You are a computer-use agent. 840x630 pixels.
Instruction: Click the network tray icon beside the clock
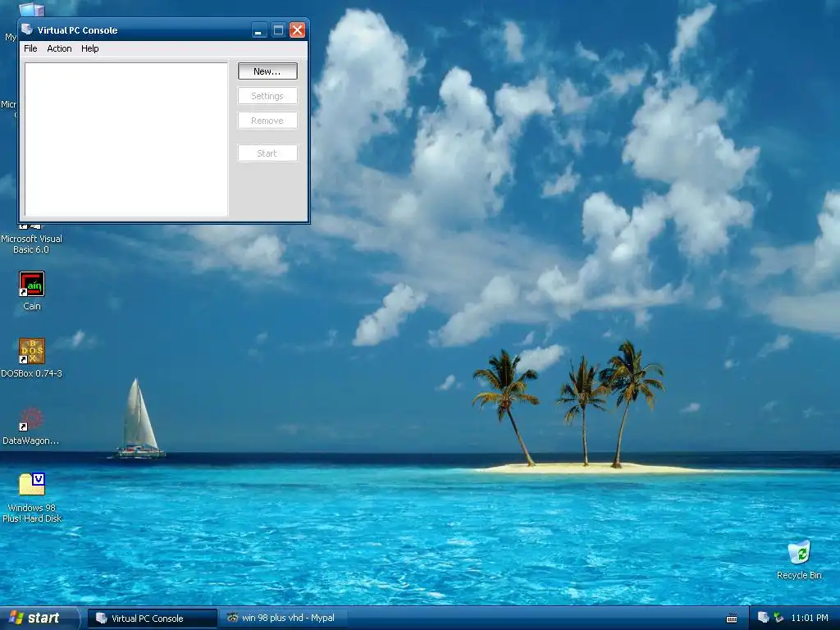[x=778, y=618]
